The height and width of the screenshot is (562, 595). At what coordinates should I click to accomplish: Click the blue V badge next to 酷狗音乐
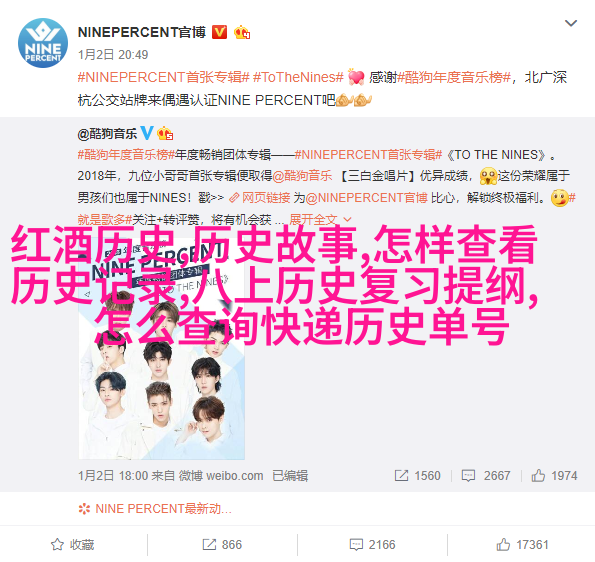pyautogui.click(x=147, y=133)
